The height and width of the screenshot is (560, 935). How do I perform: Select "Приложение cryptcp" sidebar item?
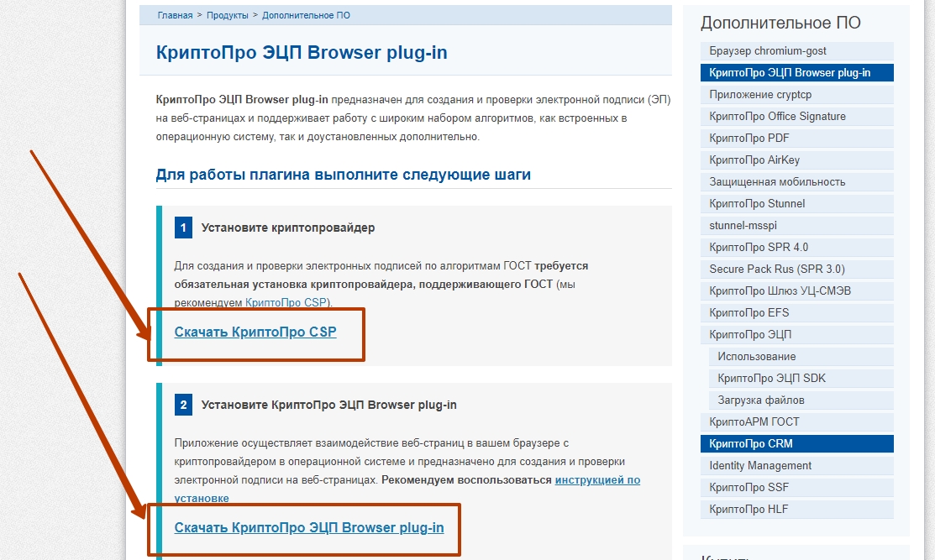[x=759, y=95]
